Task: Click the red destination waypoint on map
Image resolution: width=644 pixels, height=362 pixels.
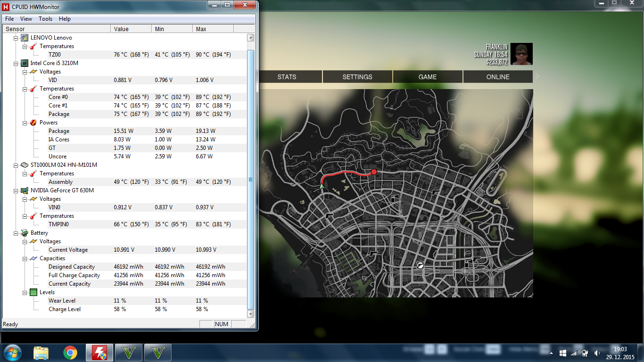Action: [x=374, y=172]
